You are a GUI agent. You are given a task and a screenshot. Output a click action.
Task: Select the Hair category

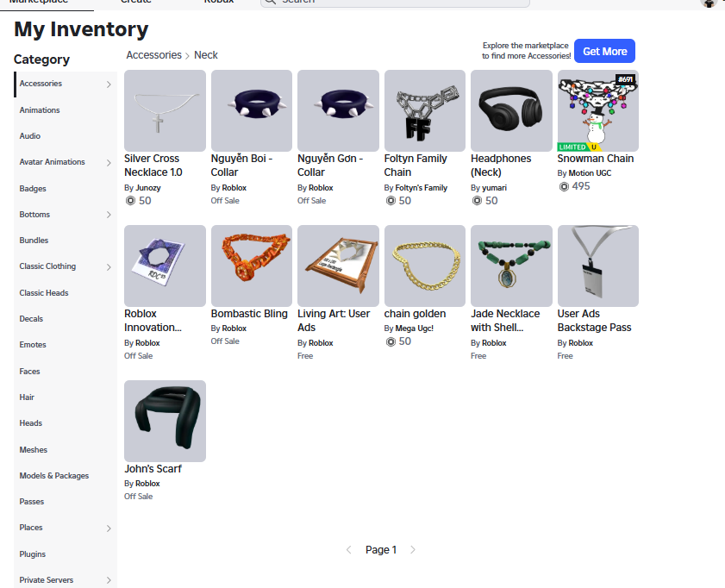click(x=27, y=397)
